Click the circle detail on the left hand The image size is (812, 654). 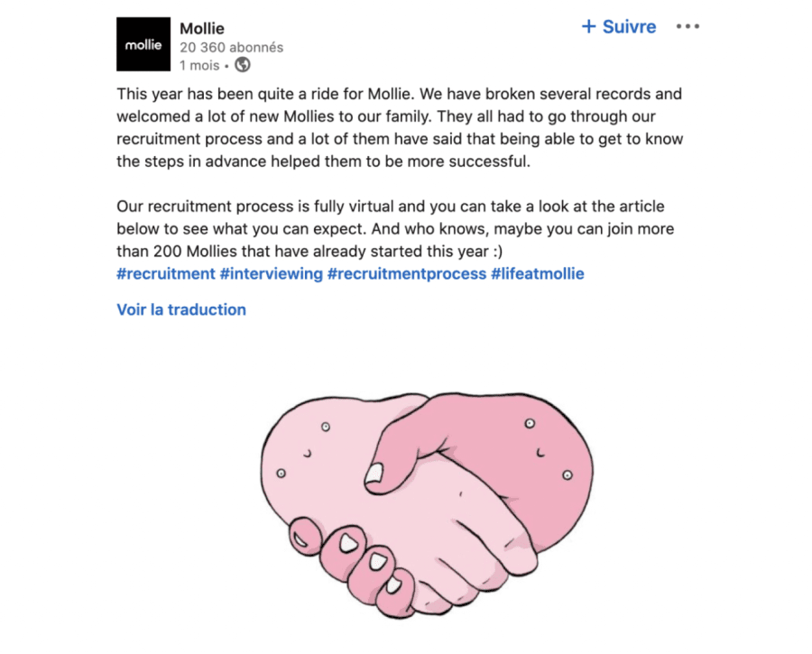point(324,425)
